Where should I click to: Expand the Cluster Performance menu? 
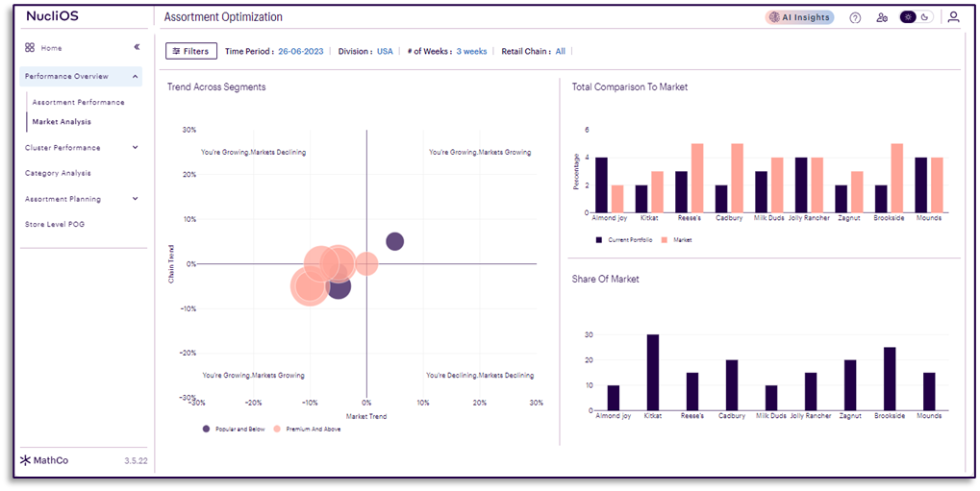pos(135,148)
